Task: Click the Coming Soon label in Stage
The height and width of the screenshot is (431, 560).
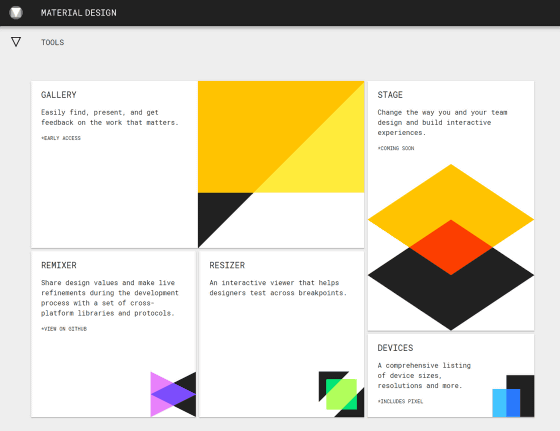Action: click(396, 148)
